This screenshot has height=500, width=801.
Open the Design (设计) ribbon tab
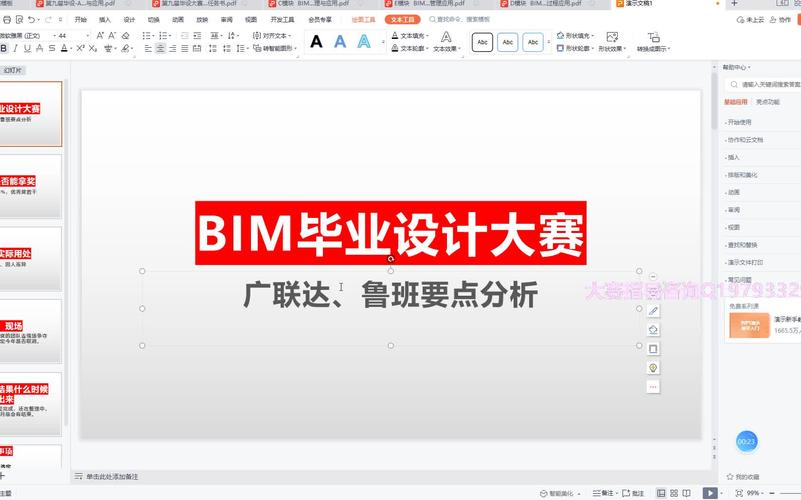tap(129, 20)
